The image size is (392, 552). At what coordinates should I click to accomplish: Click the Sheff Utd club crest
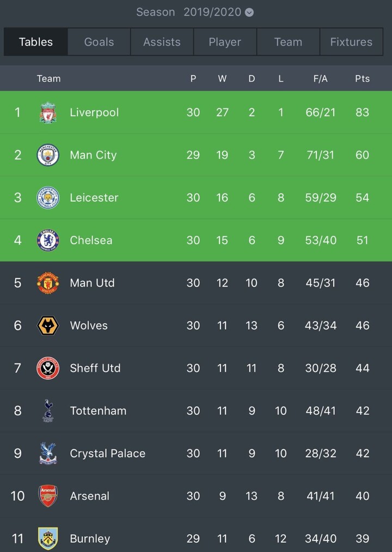(48, 368)
